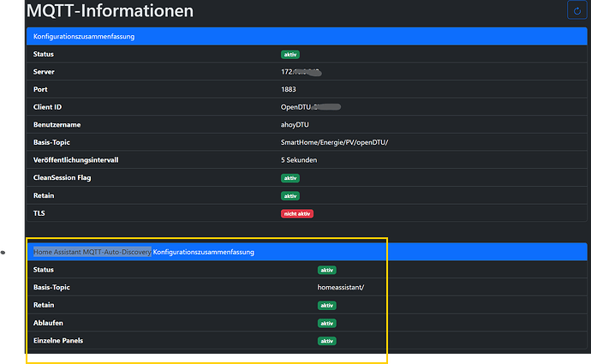Click the port value 1883
Viewport: 591px width, 364px height.
click(289, 89)
